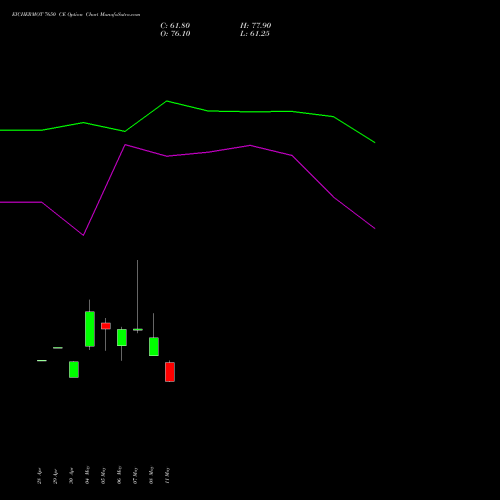
Task: Click the flat candle for 29 Apr
Action: pyautogui.click(x=58, y=348)
